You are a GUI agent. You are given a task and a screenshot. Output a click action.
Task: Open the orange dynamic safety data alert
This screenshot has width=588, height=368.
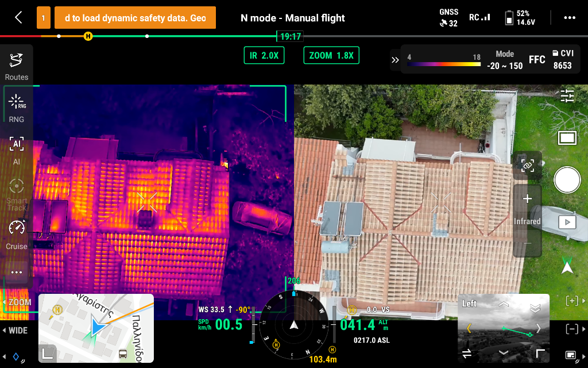click(135, 18)
